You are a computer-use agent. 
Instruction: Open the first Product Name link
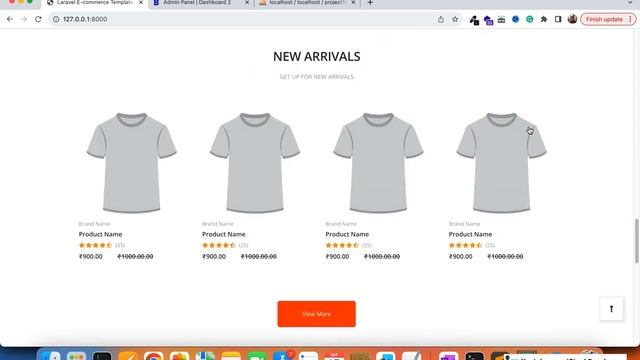point(100,234)
